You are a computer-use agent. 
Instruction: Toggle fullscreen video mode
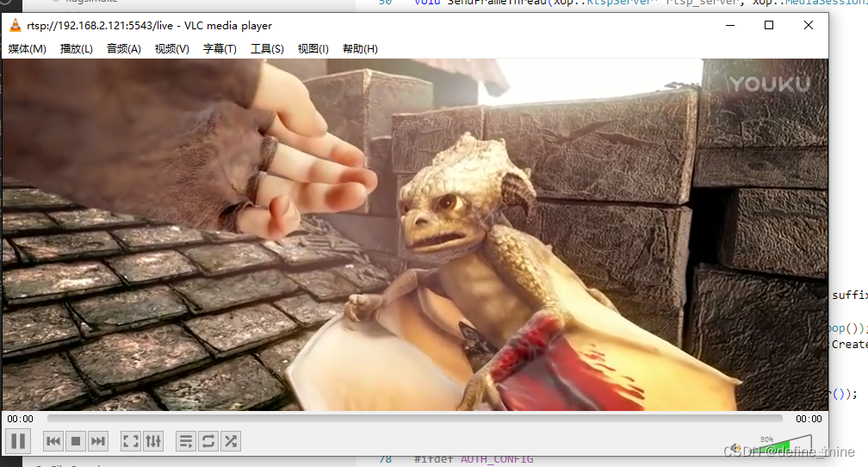[x=131, y=441]
